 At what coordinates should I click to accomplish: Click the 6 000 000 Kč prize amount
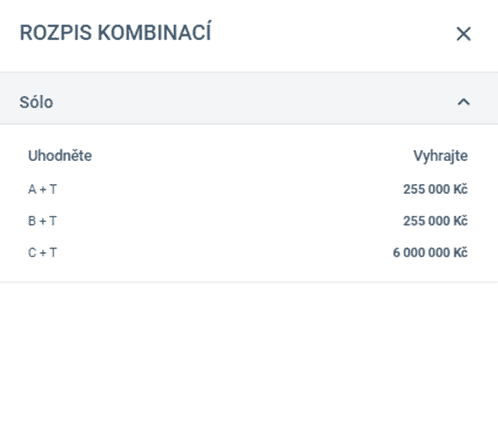430,252
